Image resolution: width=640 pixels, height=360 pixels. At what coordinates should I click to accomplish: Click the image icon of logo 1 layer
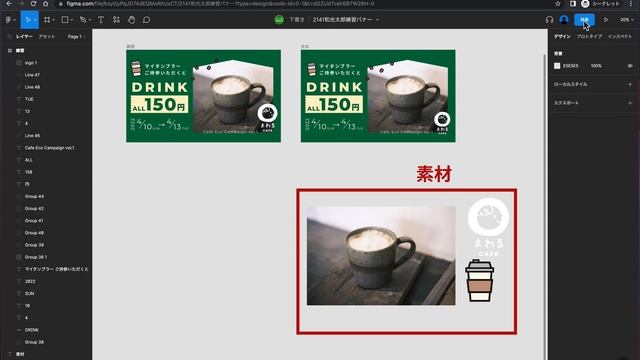point(19,63)
